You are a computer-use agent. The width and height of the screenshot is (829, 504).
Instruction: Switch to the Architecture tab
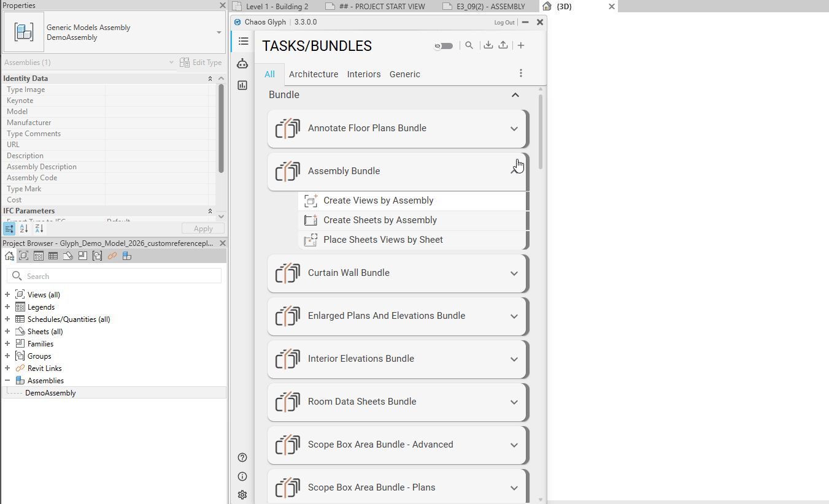tap(314, 74)
